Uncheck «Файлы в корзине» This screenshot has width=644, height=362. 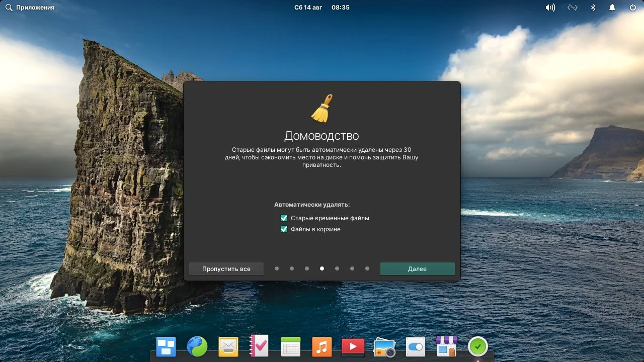284,229
